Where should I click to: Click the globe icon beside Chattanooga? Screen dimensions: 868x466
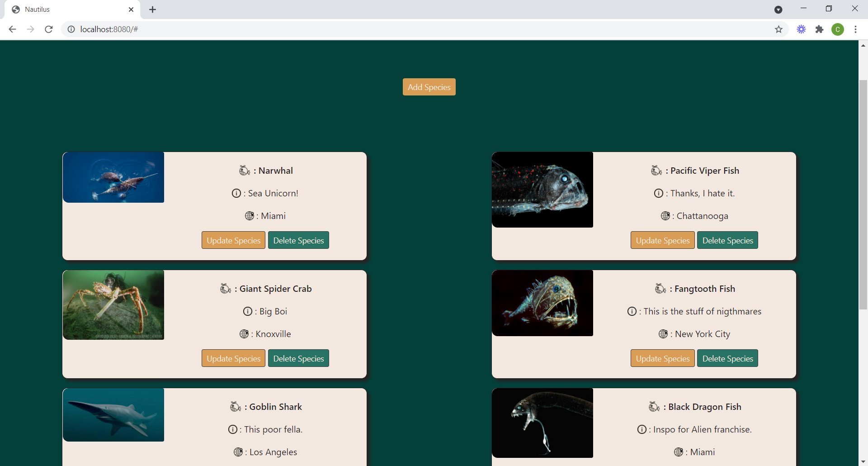point(666,216)
